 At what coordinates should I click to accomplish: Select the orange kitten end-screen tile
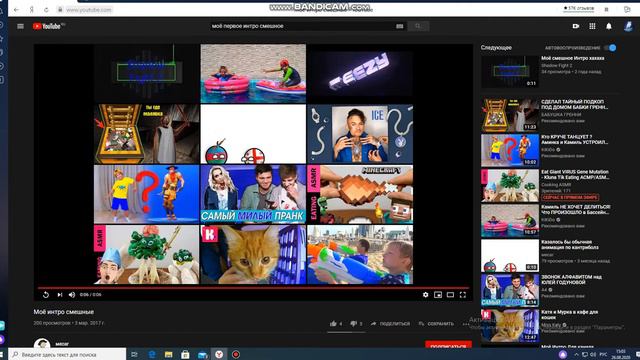(253, 255)
